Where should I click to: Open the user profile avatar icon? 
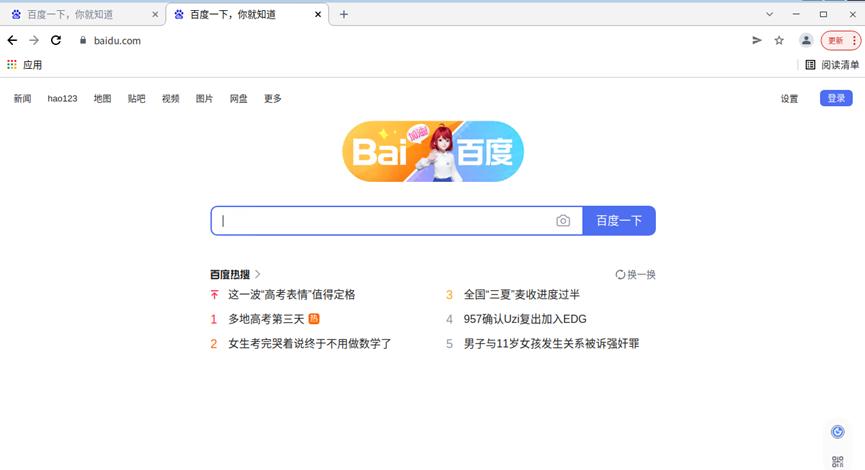(806, 40)
